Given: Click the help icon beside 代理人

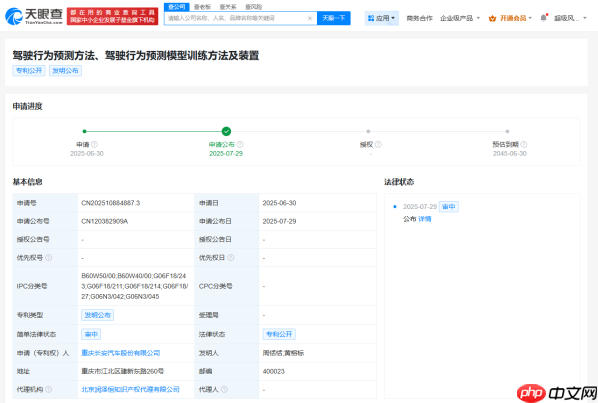Looking at the screenshot, I should click(224, 389).
